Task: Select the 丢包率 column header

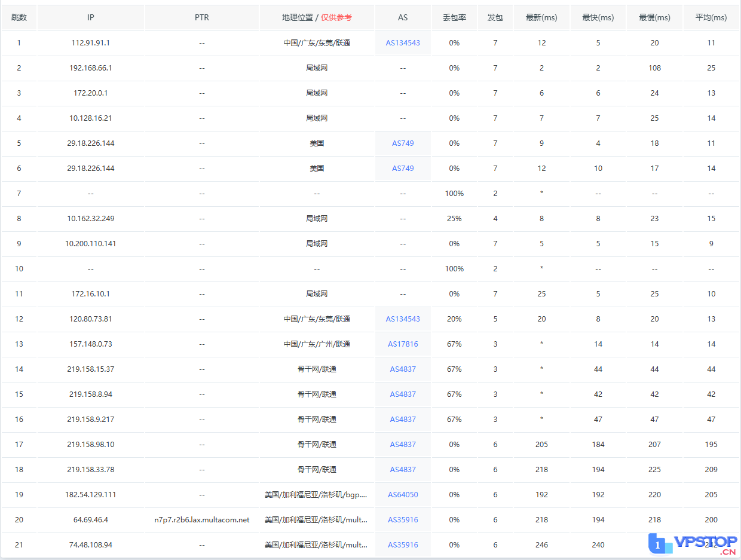Action: 454,17
